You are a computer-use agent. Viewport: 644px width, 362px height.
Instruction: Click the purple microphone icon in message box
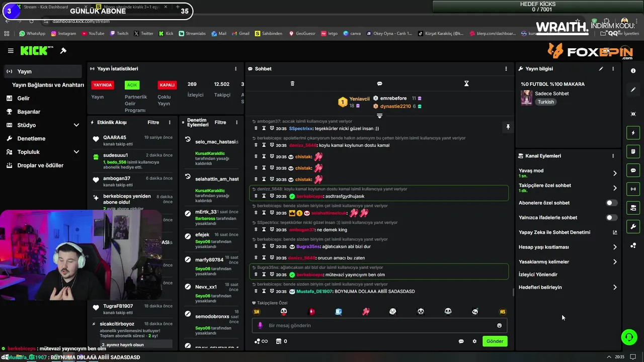[x=260, y=325]
